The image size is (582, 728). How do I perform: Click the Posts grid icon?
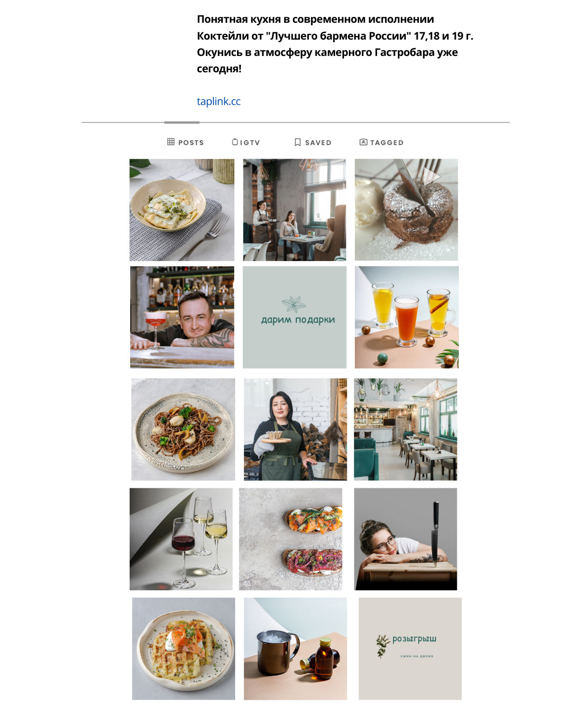[171, 142]
